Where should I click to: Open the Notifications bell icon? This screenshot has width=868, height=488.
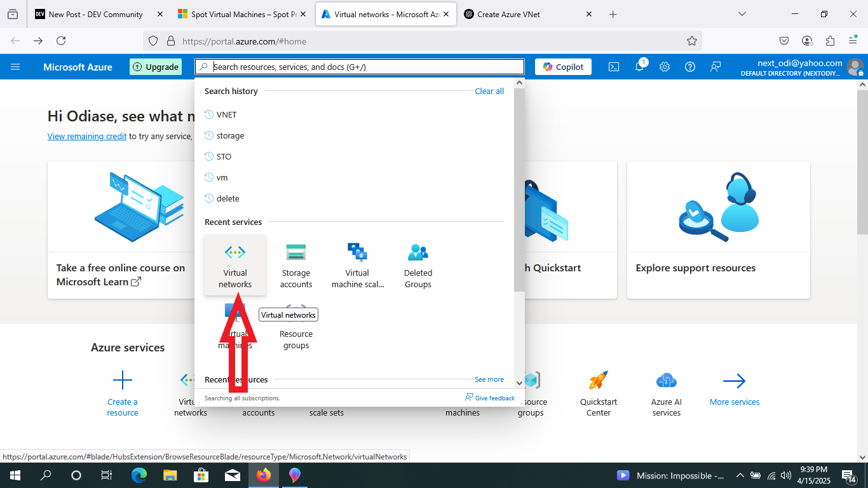point(640,67)
